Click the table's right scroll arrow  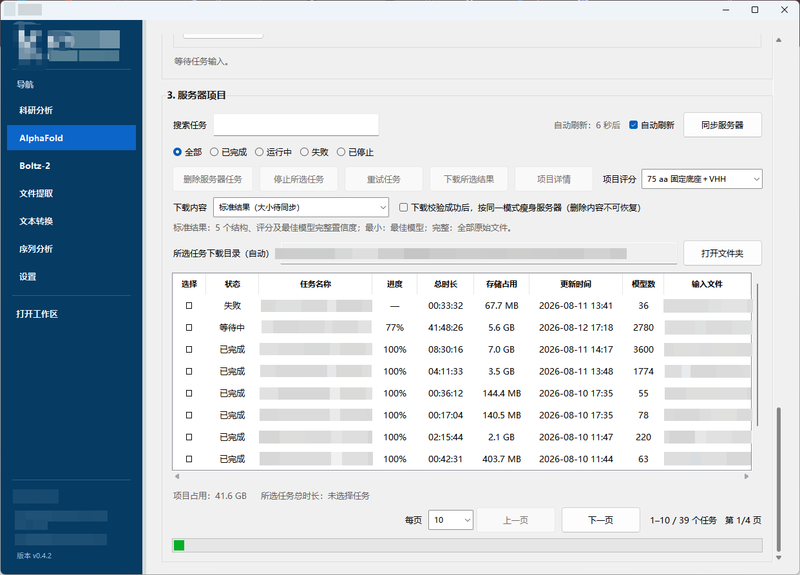(746, 477)
